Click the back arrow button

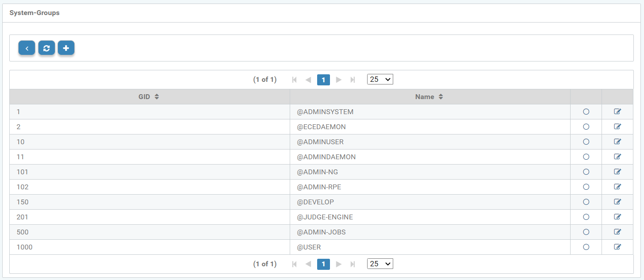27,48
